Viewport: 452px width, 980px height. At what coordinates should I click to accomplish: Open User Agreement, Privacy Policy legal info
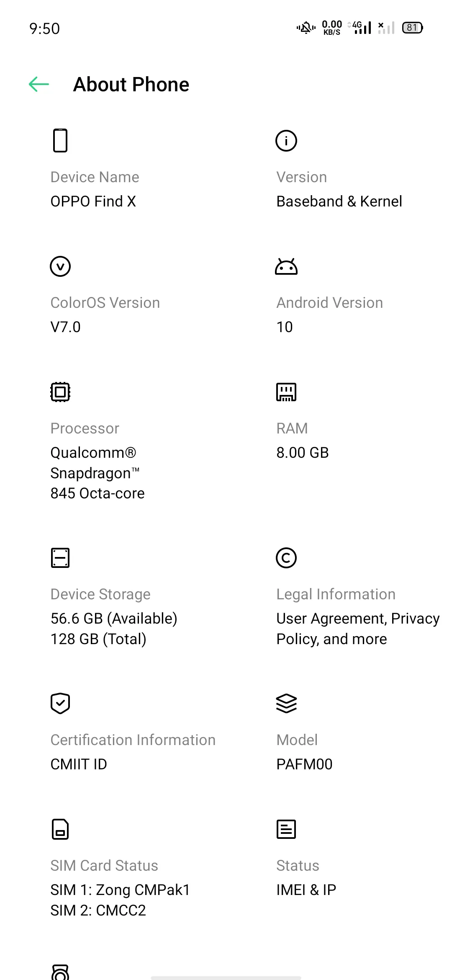[x=358, y=629]
